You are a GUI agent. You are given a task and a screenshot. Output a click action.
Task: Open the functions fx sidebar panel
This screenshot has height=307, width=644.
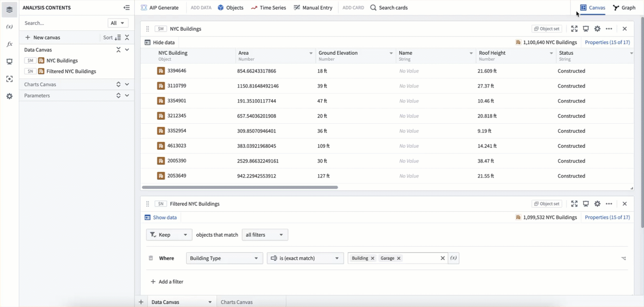coord(9,44)
